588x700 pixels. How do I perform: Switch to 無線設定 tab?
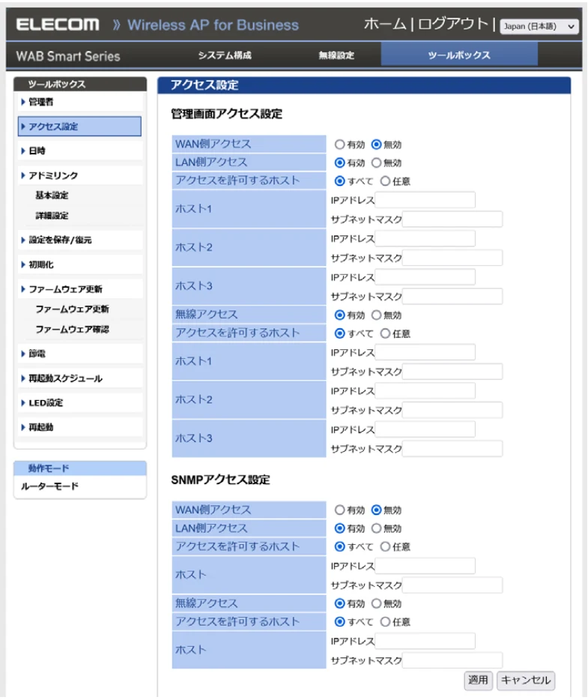click(x=336, y=55)
